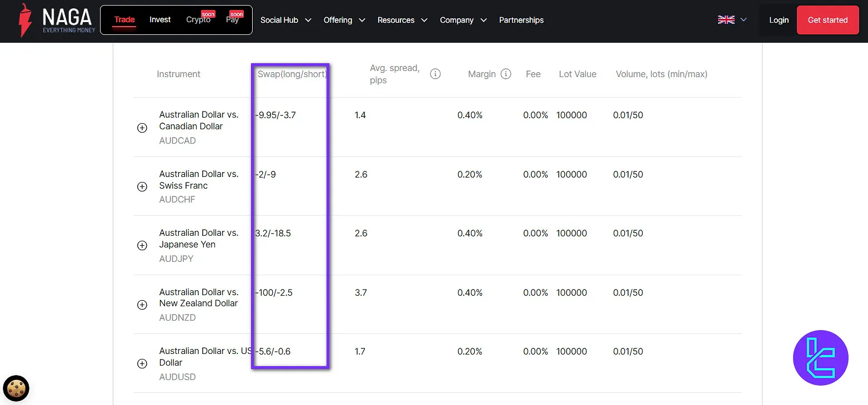Click the plus icon next to AUDUSD
The width and height of the screenshot is (868, 405).
[x=142, y=363]
